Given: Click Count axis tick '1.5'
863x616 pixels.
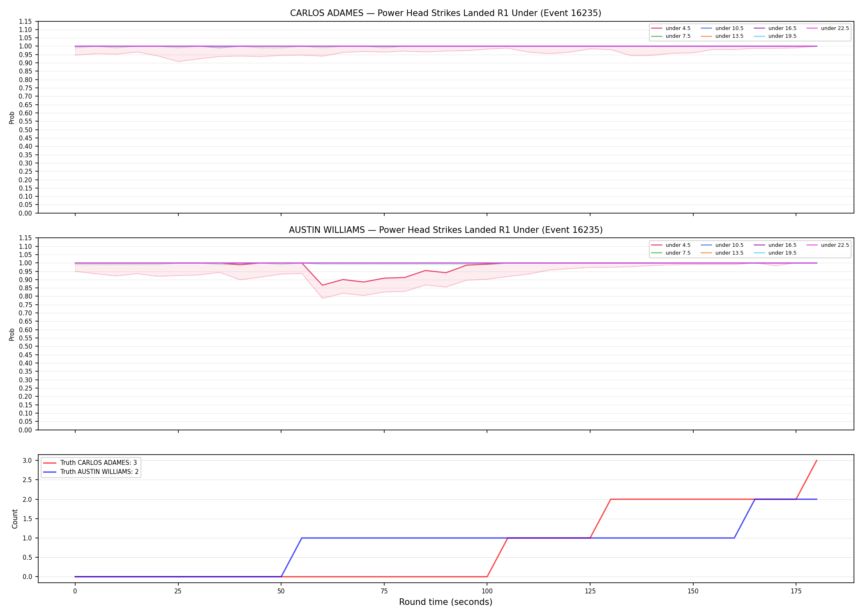Looking at the screenshot, I should (28, 519).
